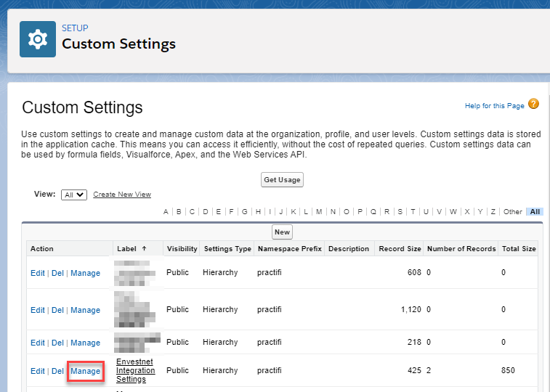Filter list by letter V
The height and width of the screenshot is (392, 550).
(x=439, y=211)
